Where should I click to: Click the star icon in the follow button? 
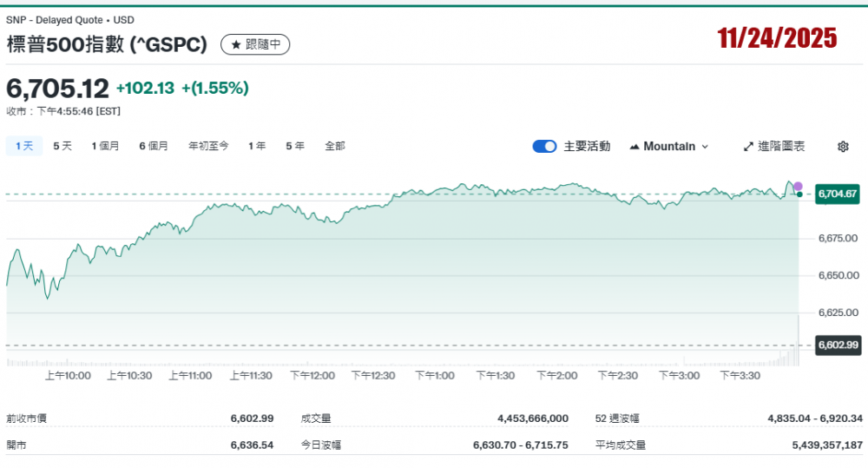pyautogui.click(x=235, y=44)
